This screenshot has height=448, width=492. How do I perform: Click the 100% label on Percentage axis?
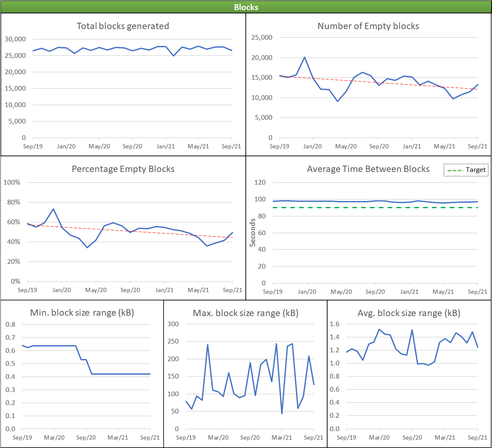tap(12, 182)
